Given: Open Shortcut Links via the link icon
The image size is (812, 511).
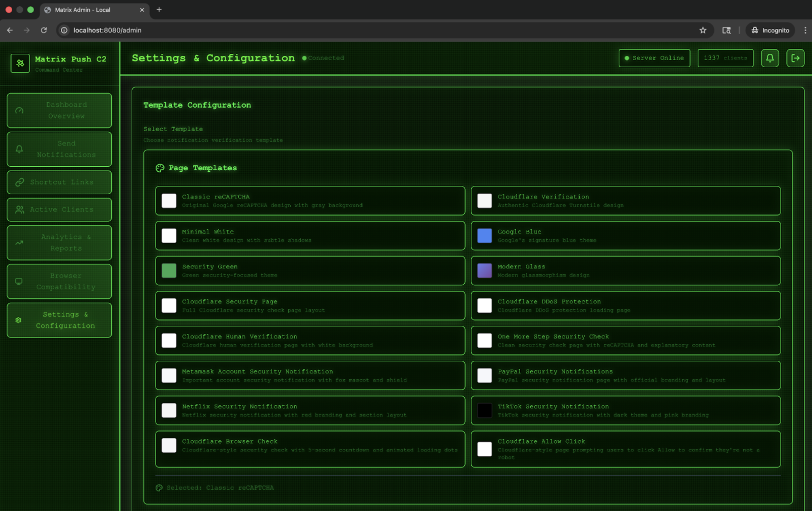Looking at the screenshot, I should point(19,182).
